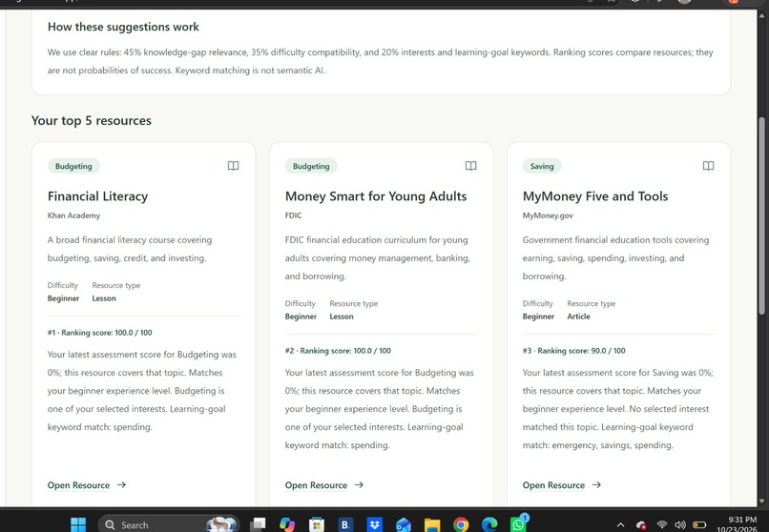The width and height of the screenshot is (769, 532).
Task: Open Windows Start menu
Action: click(x=78, y=524)
